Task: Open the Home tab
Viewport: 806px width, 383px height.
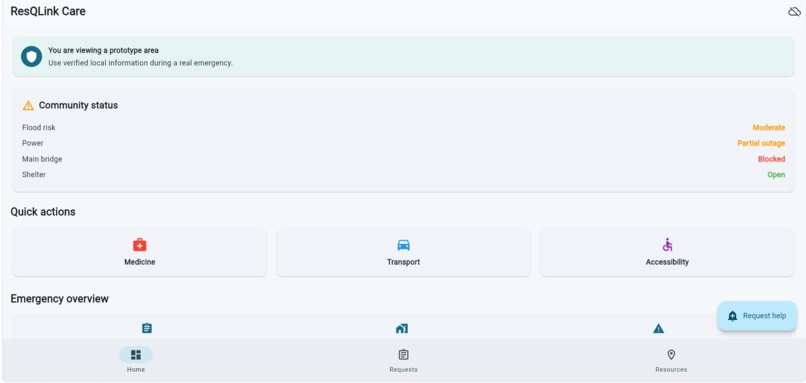Action: pos(136,360)
